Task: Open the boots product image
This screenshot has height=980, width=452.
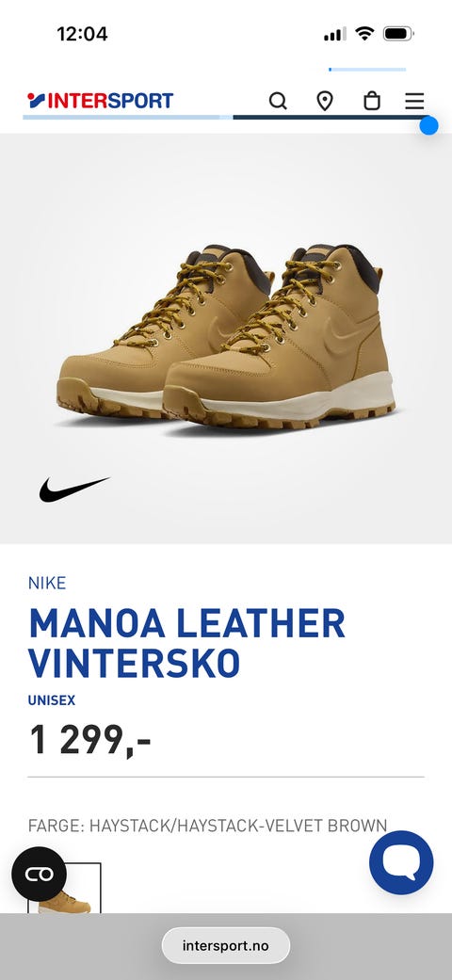Action: click(x=226, y=338)
